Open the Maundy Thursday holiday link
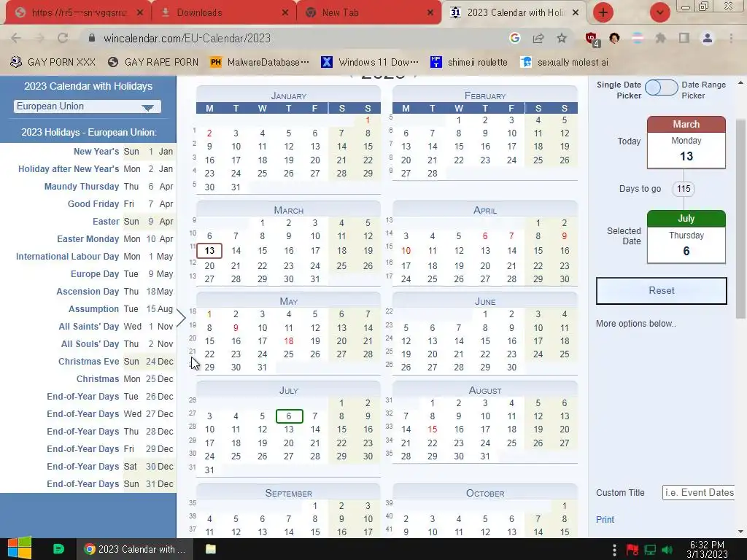Image resolution: width=747 pixels, height=560 pixels. tap(82, 186)
